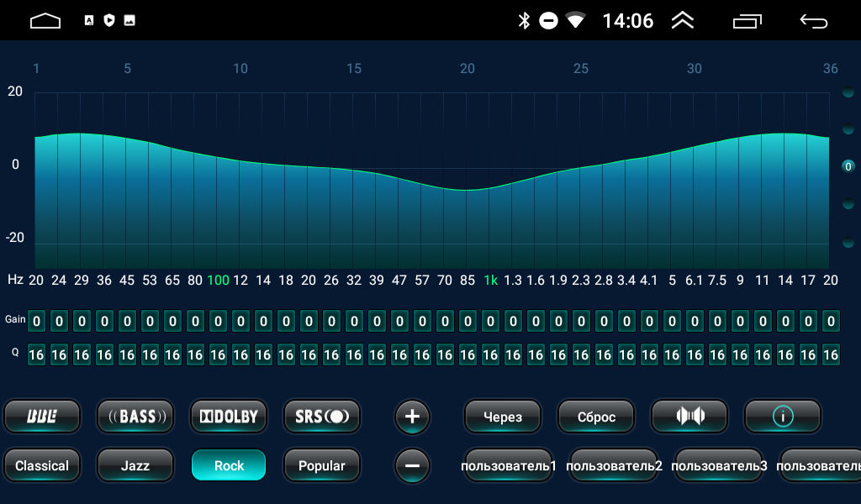This screenshot has width=861, height=504.
Task: Select the Classical preset
Action: coord(42,465)
